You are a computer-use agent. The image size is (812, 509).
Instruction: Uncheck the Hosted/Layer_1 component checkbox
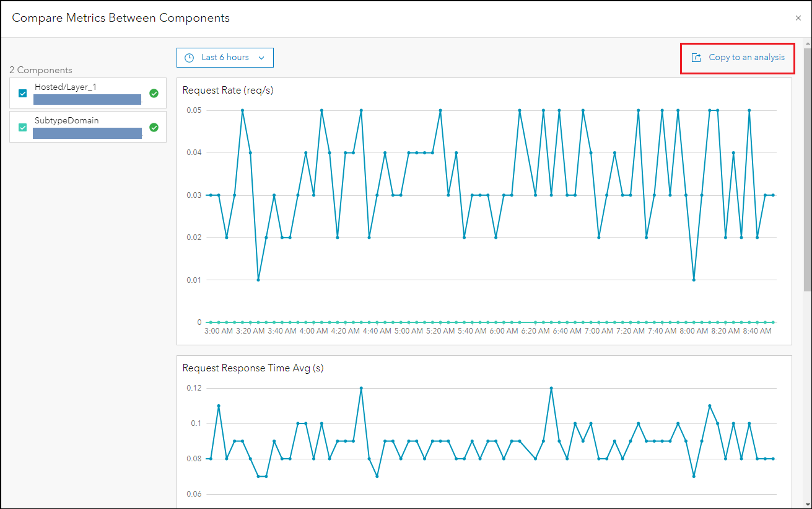click(x=23, y=94)
